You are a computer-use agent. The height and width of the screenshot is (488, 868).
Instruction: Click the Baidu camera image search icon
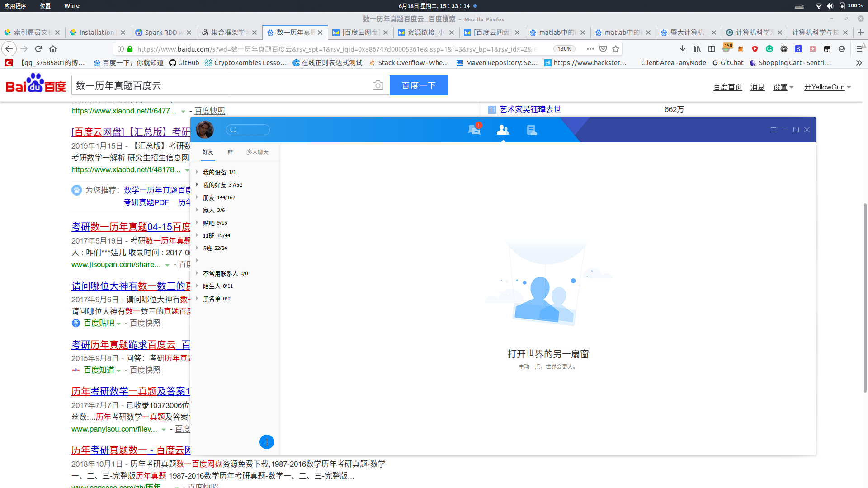click(x=378, y=85)
